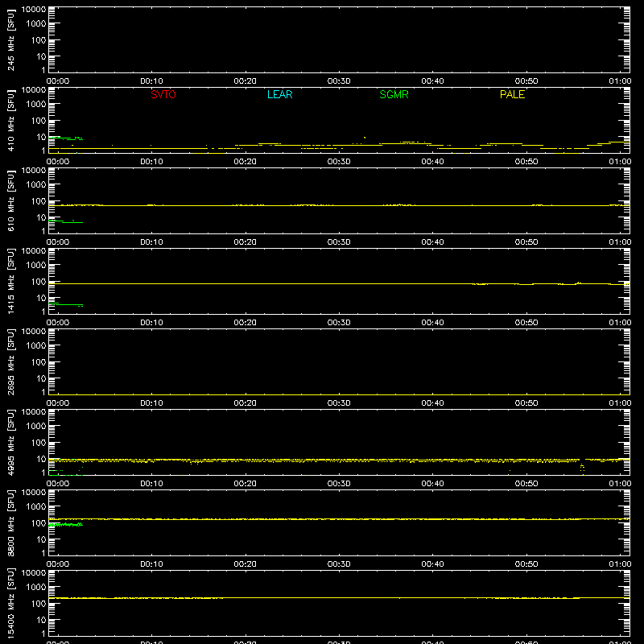Select the 01:00 tick label below the 245 MHz plot
This screenshot has height=644, width=644.
pos(620,81)
